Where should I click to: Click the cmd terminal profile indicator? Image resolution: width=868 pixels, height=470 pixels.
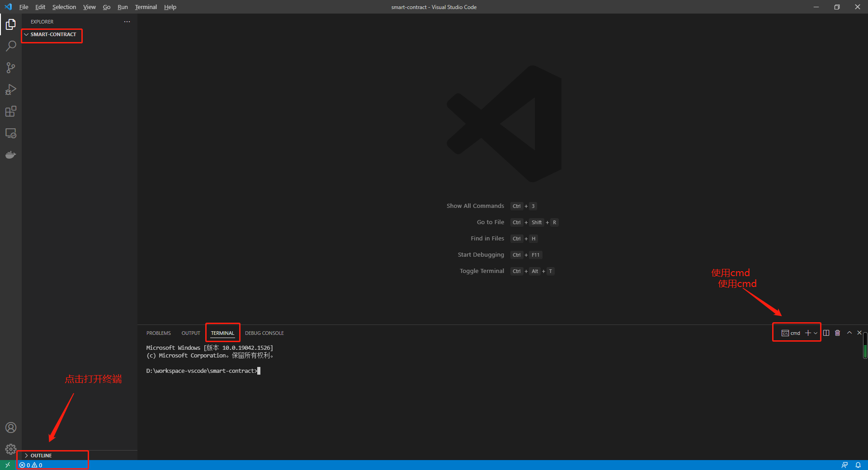791,333
